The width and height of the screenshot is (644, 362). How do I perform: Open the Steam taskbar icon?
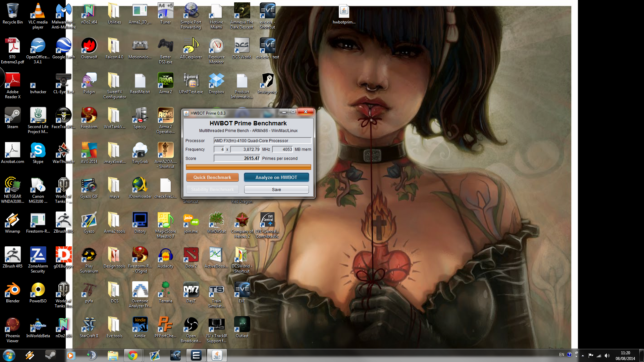coord(50,355)
